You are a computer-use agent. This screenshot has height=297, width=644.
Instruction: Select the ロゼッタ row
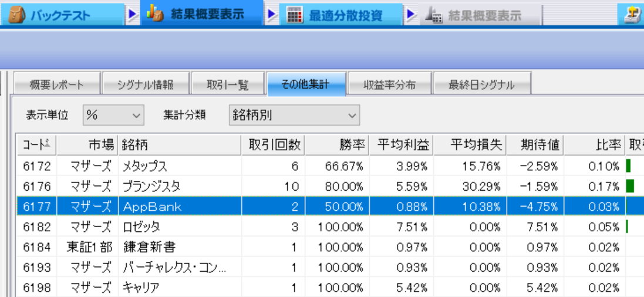(x=330, y=227)
